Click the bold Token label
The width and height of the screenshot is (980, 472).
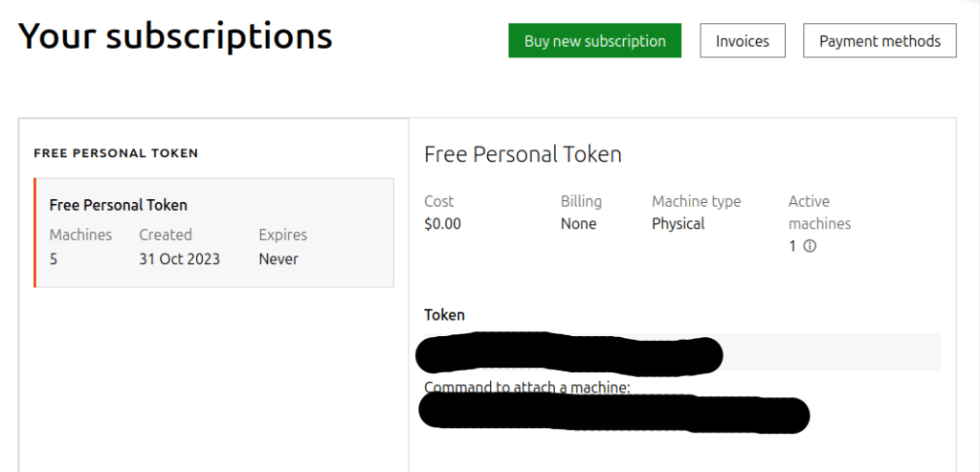point(444,314)
